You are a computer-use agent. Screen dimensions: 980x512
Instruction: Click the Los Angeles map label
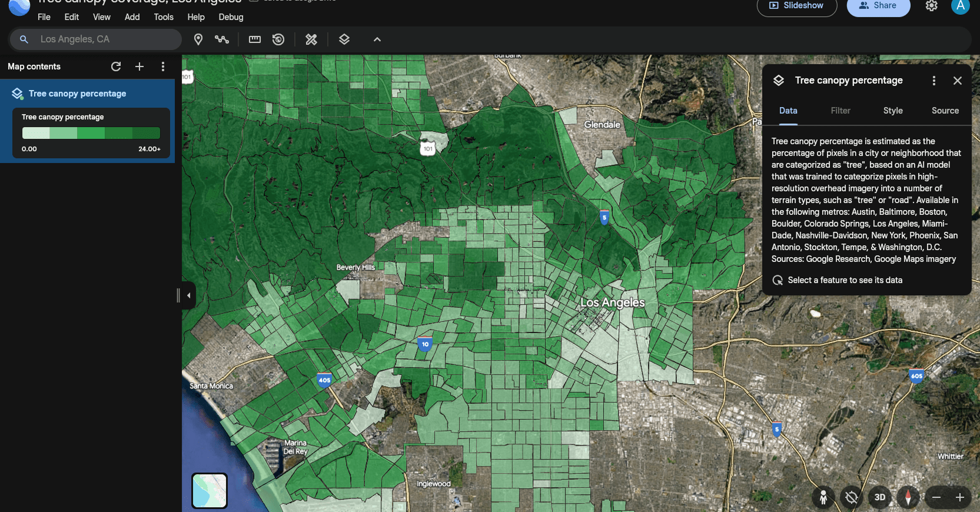[x=613, y=302]
